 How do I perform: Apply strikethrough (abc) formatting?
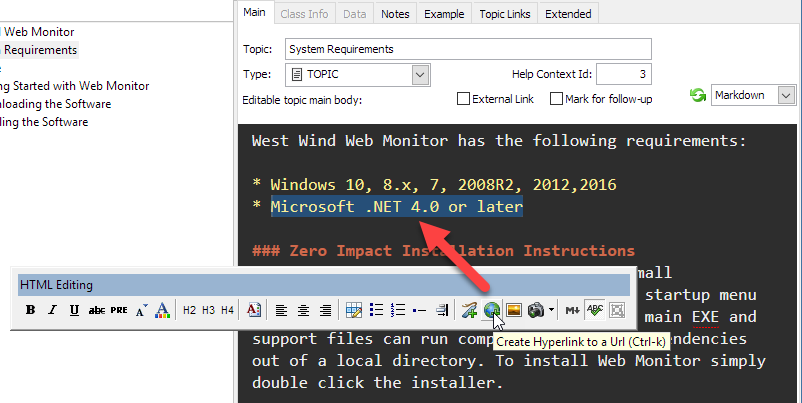click(x=97, y=310)
